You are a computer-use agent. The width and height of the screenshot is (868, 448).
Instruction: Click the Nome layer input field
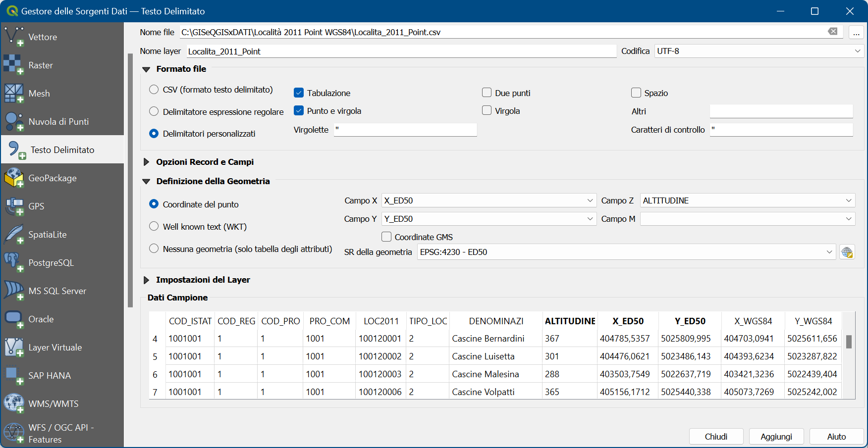(401, 51)
